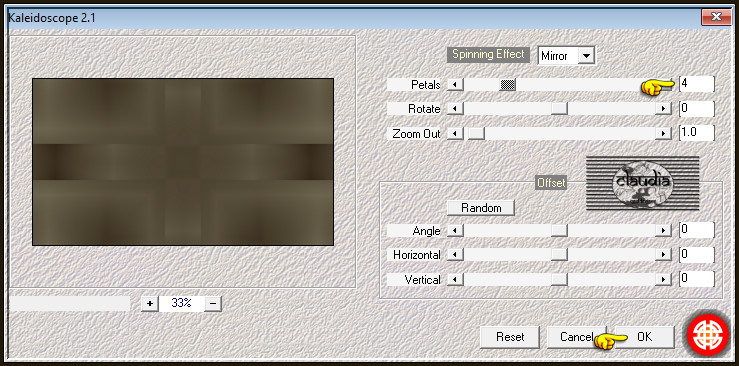This screenshot has height=366, width=739.
Task: Click the Rotate slider right arrow
Action: [663, 109]
